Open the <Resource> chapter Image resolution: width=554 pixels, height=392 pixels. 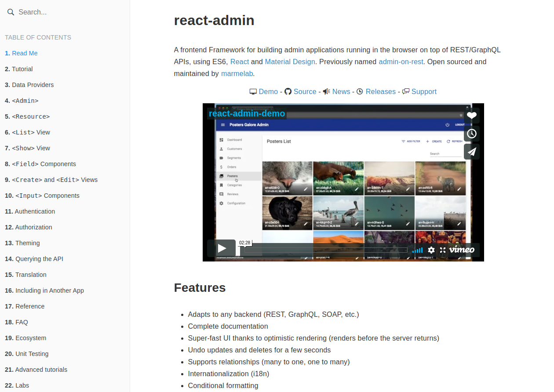click(27, 116)
